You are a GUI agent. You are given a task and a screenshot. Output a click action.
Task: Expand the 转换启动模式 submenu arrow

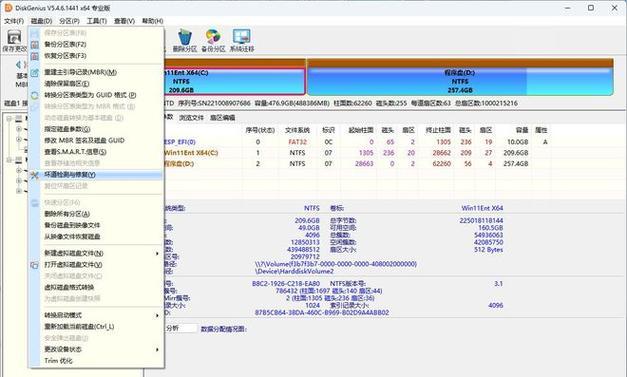click(x=157, y=315)
